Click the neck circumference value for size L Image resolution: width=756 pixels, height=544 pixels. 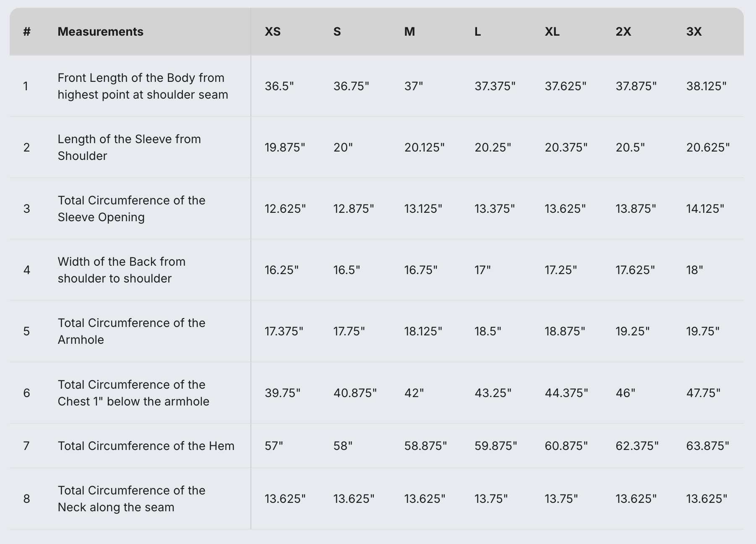(x=491, y=499)
